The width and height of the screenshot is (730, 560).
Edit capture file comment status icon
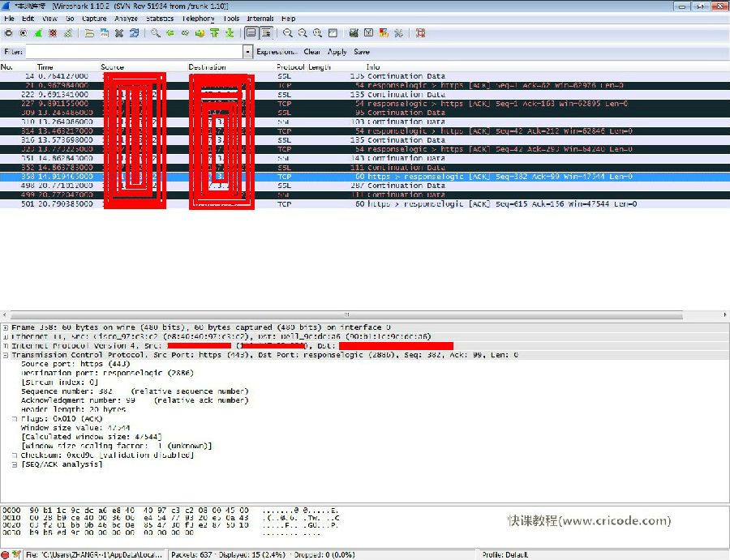pos(16,554)
